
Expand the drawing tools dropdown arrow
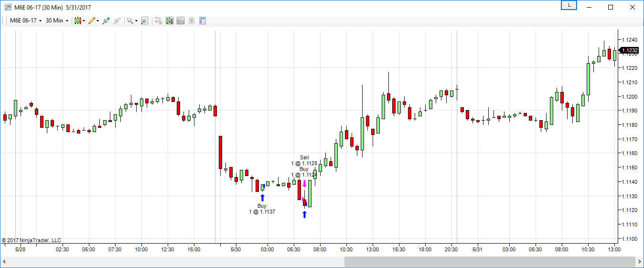click(98, 21)
